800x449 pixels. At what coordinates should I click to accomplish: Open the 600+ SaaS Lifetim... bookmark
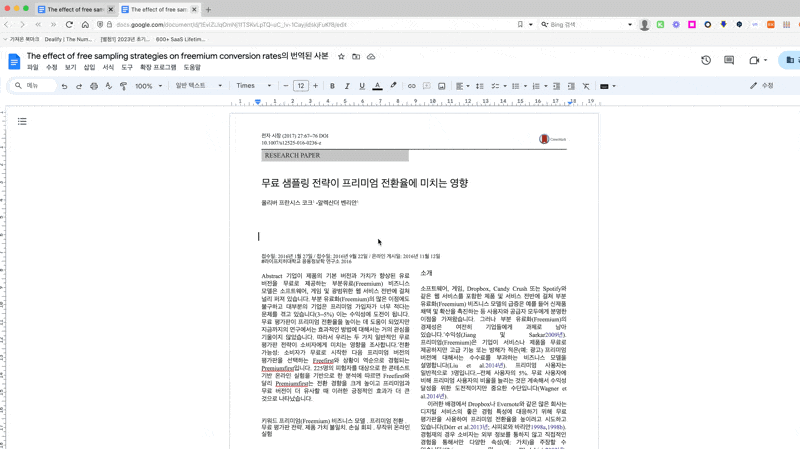pos(181,39)
